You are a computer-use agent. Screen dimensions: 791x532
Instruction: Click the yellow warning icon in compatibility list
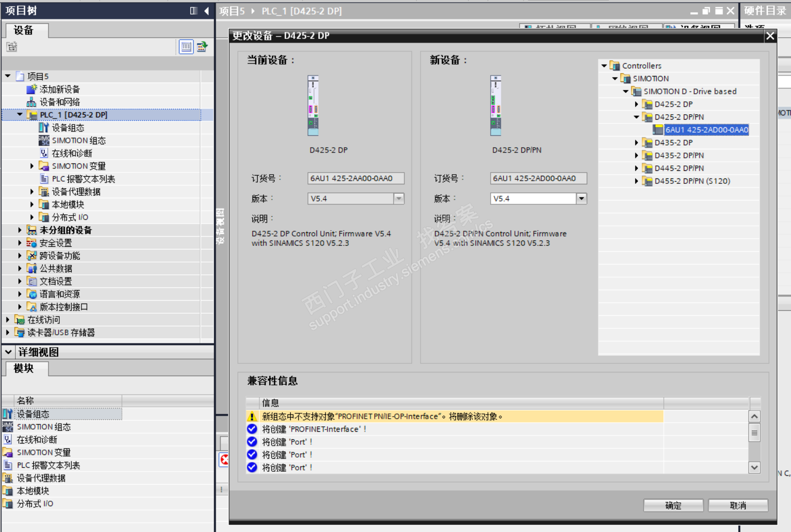[252, 417]
